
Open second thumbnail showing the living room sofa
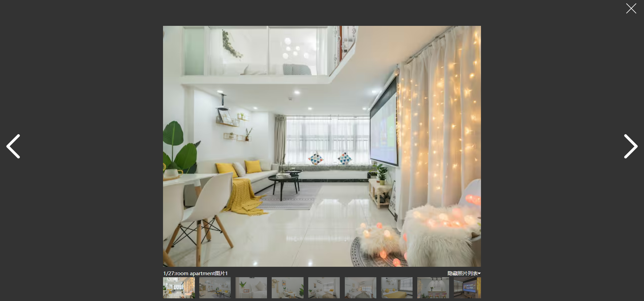pyautogui.click(x=215, y=288)
